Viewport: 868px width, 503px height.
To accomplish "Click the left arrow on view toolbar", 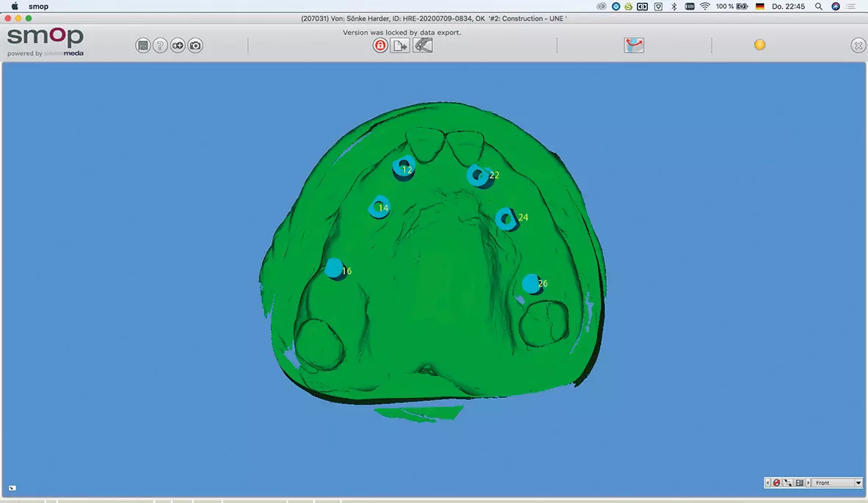I will click(767, 483).
